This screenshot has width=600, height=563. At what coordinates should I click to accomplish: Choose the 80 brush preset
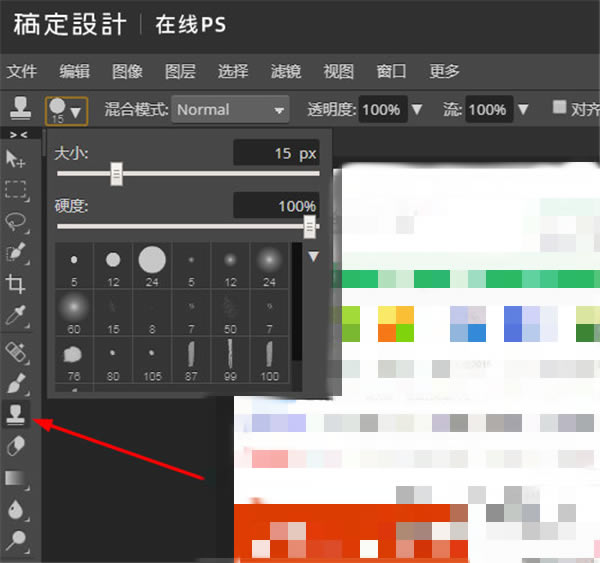point(113,360)
